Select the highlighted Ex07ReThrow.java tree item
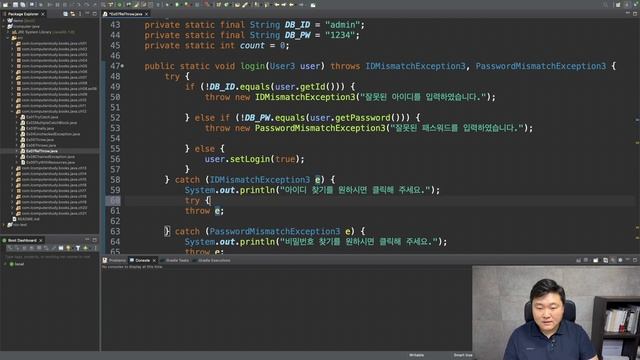Viewport: 640px width, 360px height. (42, 151)
